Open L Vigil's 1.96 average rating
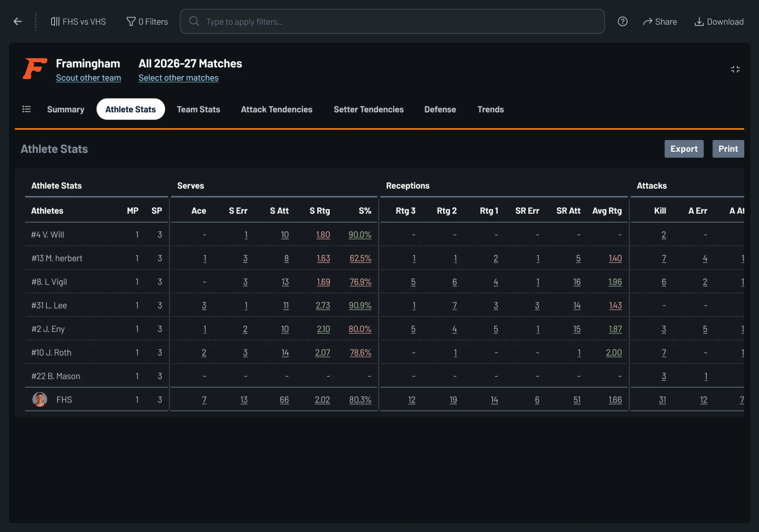The width and height of the screenshot is (759, 532). tap(615, 282)
